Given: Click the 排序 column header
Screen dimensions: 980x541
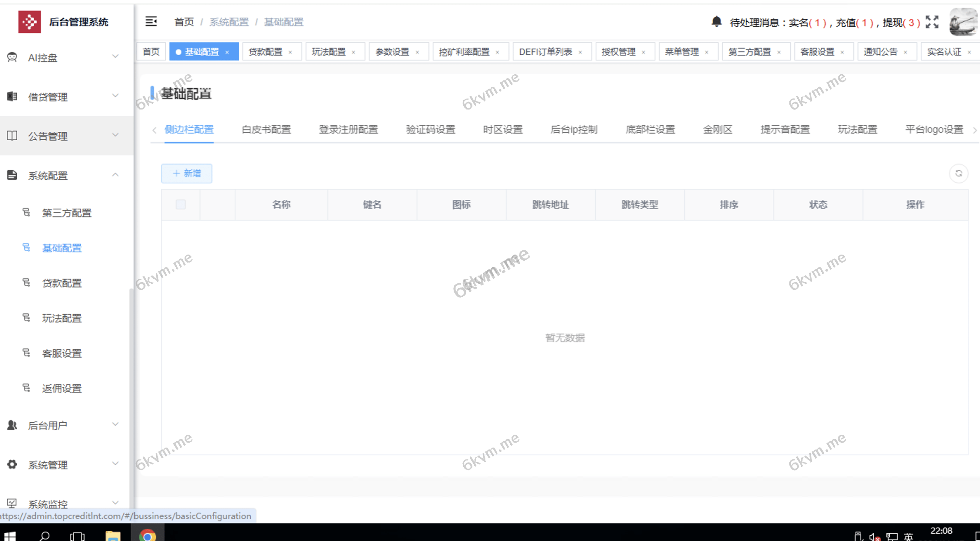Looking at the screenshot, I should pos(729,204).
